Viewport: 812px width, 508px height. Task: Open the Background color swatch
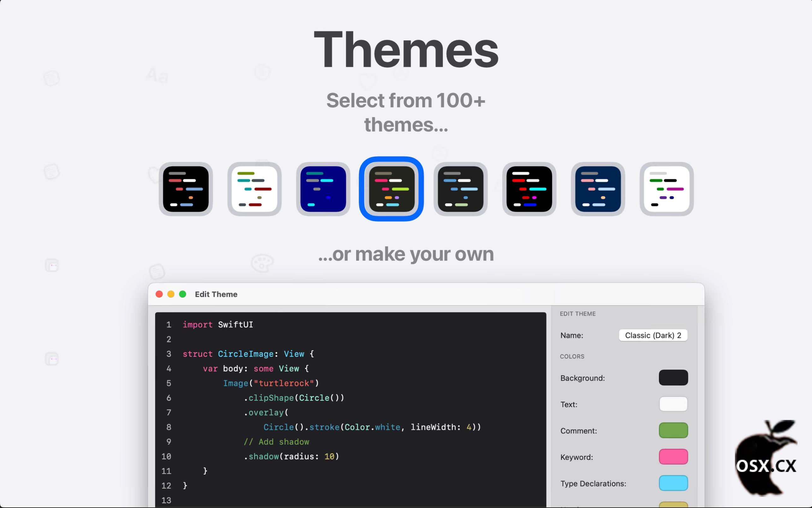[x=673, y=378]
